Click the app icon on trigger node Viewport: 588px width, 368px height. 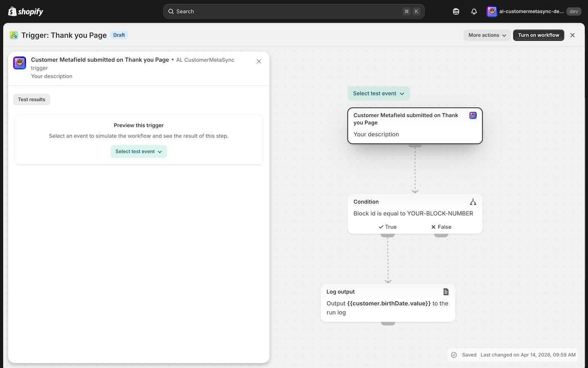pyautogui.click(x=473, y=115)
